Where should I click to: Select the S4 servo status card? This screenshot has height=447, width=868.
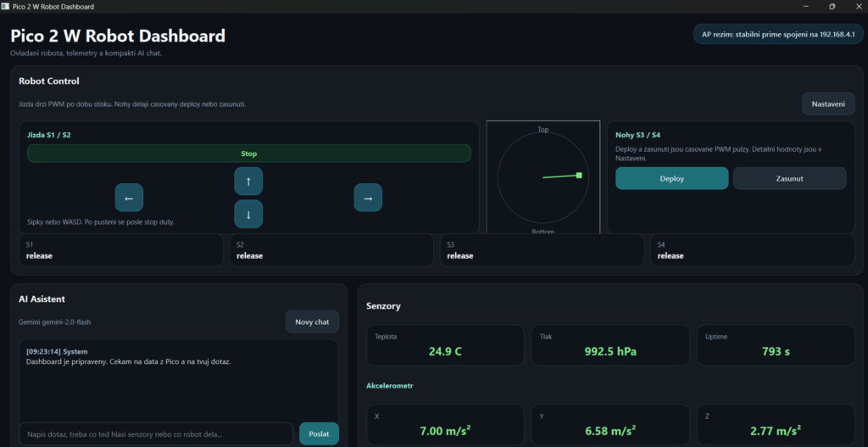click(x=752, y=250)
